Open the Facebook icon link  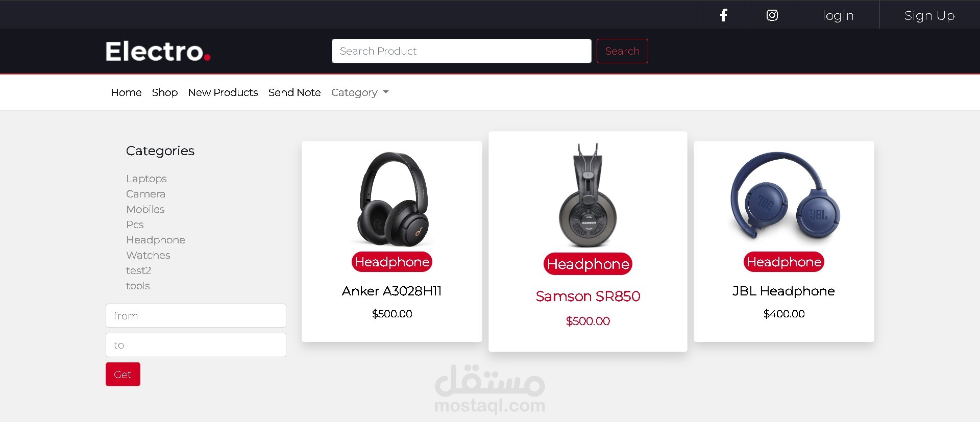click(723, 15)
